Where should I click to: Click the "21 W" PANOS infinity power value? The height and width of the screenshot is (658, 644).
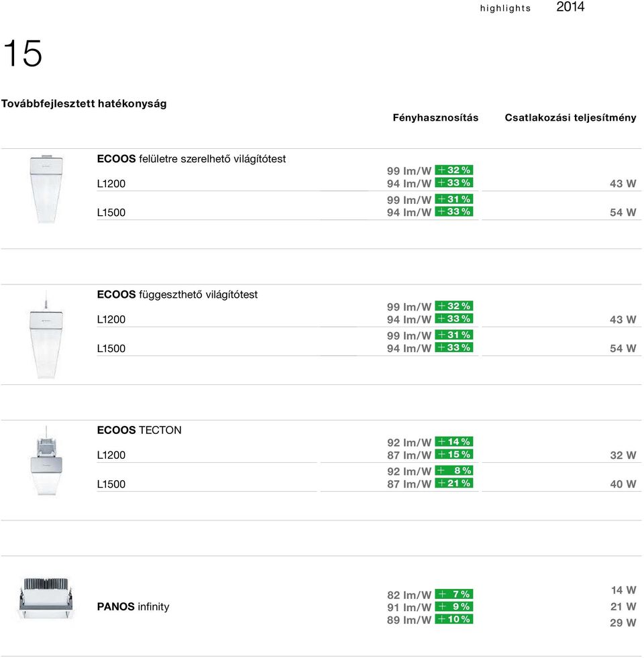coord(623,607)
